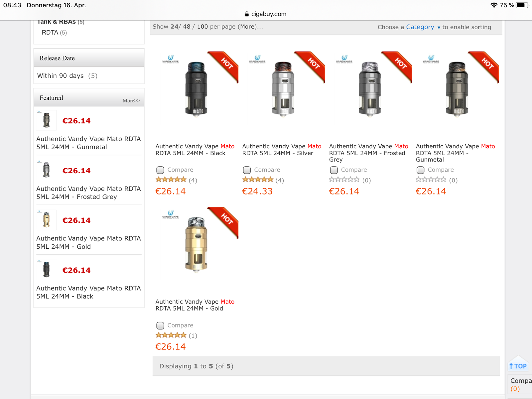Filter by Within 90 days release date

pos(61,76)
